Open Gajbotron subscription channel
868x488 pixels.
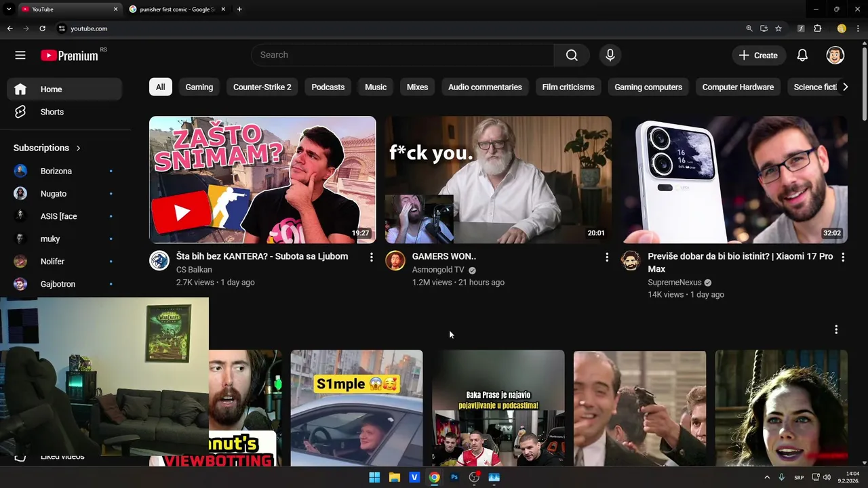point(64,284)
